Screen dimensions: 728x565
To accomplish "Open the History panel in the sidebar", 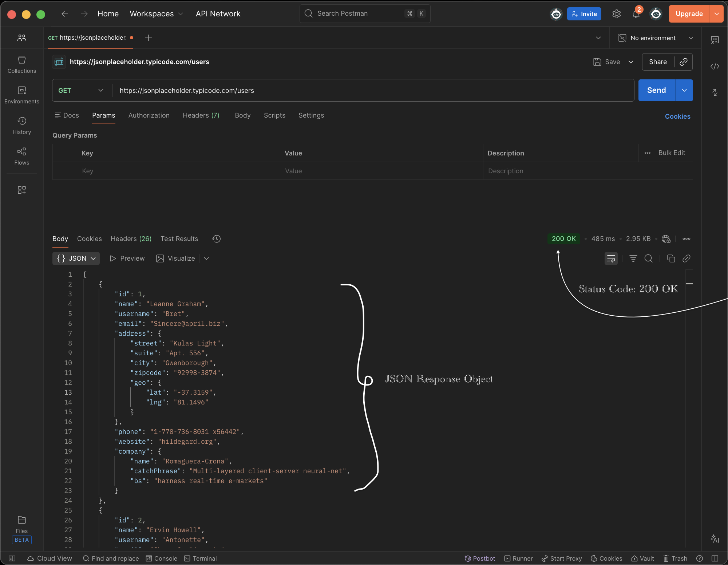I will click(x=21, y=126).
